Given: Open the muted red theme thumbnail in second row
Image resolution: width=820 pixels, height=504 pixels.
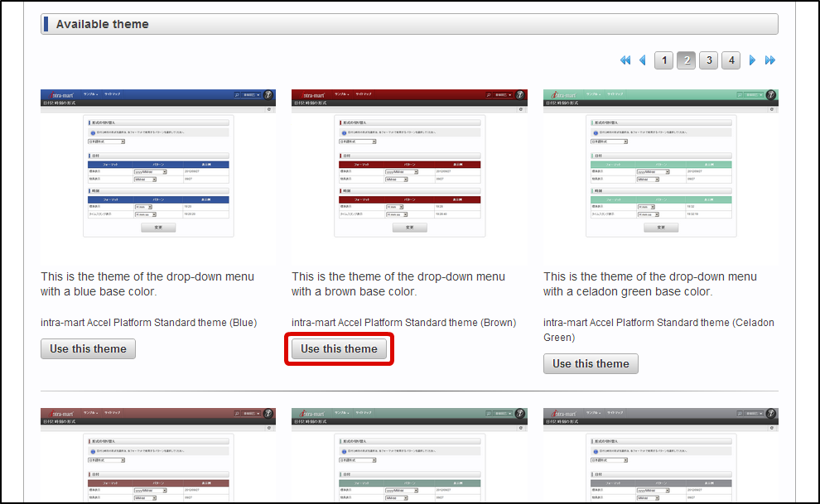Looking at the screenshot, I should pyautogui.click(x=158, y=455).
